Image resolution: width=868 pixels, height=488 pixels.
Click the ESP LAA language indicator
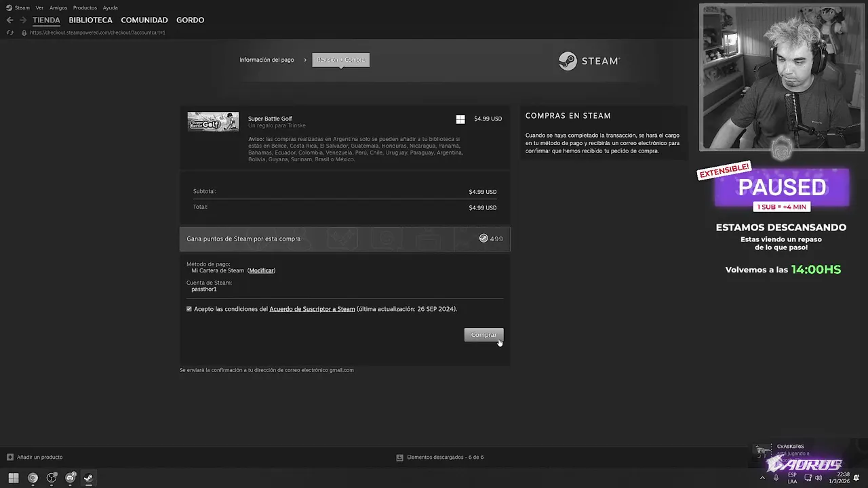[x=792, y=478]
